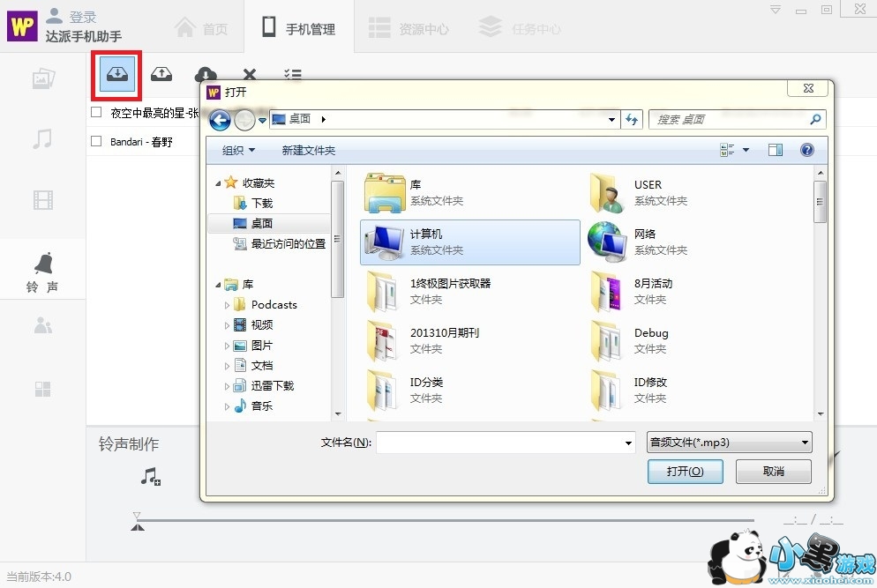Open the 文件名 filename dropdown arrow
877x588 pixels.
[x=628, y=443]
